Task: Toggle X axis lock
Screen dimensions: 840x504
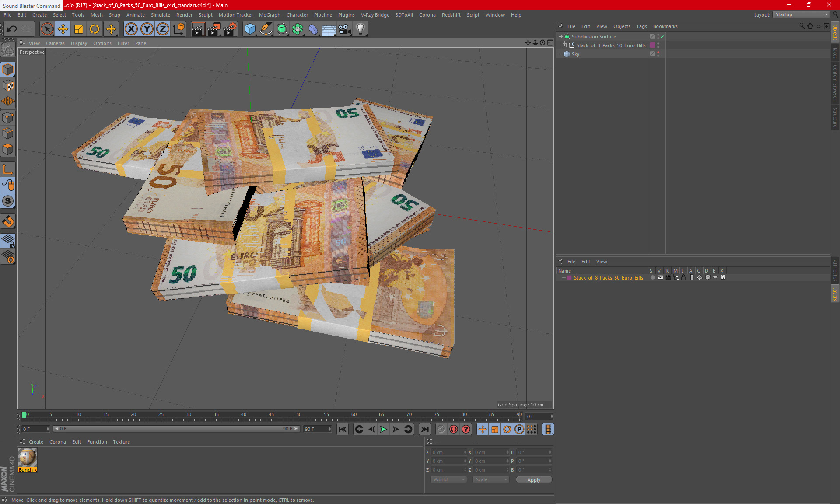Action: pyautogui.click(x=131, y=29)
